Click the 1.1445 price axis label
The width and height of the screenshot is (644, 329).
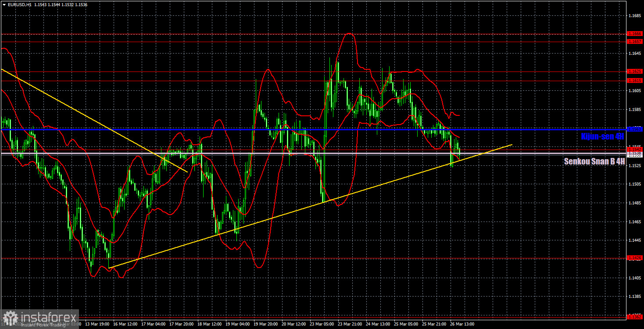(x=634, y=240)
